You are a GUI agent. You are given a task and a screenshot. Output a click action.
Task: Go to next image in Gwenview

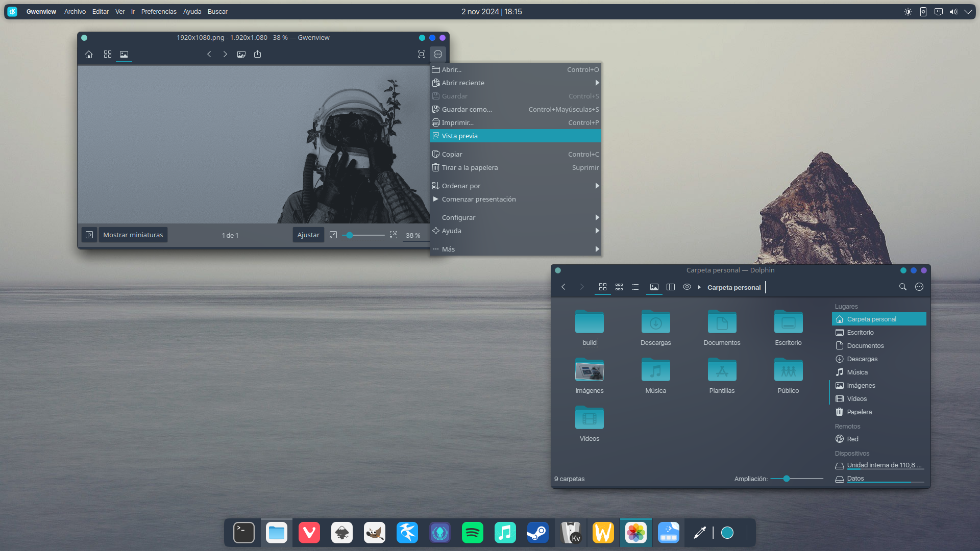pos(225,54)
